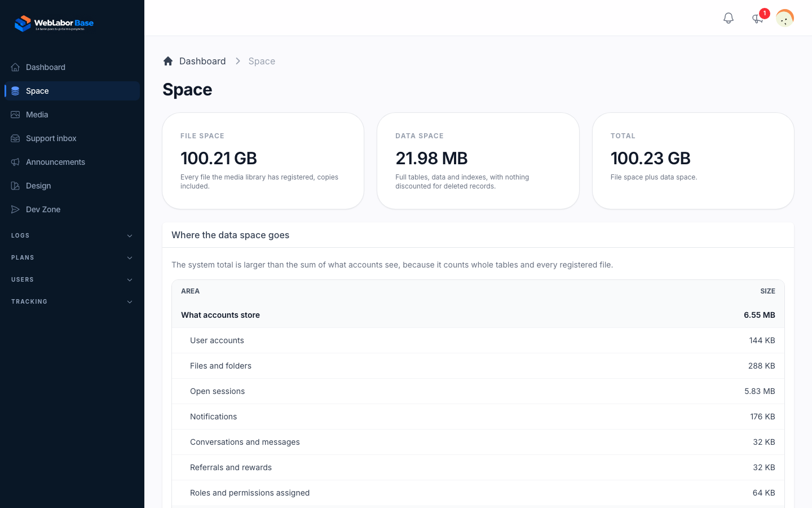Click the 288 KB size value
The image size is (812, 508).
(x=761, y=366)
